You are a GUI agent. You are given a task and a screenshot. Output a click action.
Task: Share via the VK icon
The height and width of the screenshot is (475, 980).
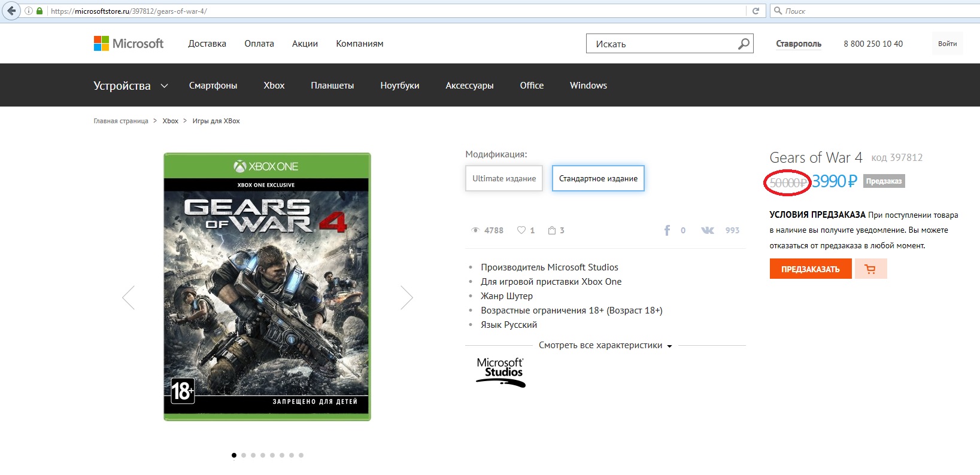point(708,230)
